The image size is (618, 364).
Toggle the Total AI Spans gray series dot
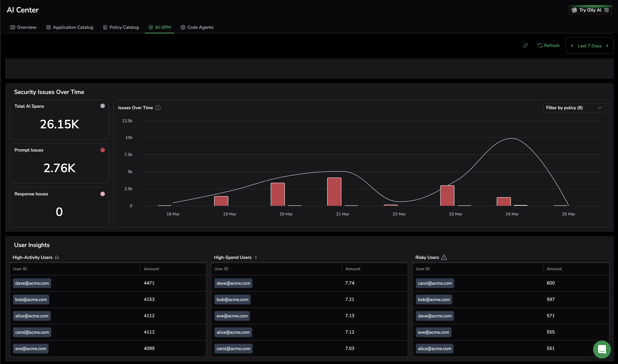(103, 106)
